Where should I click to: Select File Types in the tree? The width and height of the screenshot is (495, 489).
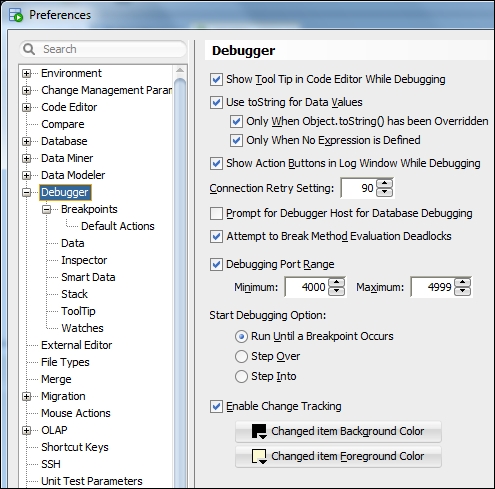[65, 362]
